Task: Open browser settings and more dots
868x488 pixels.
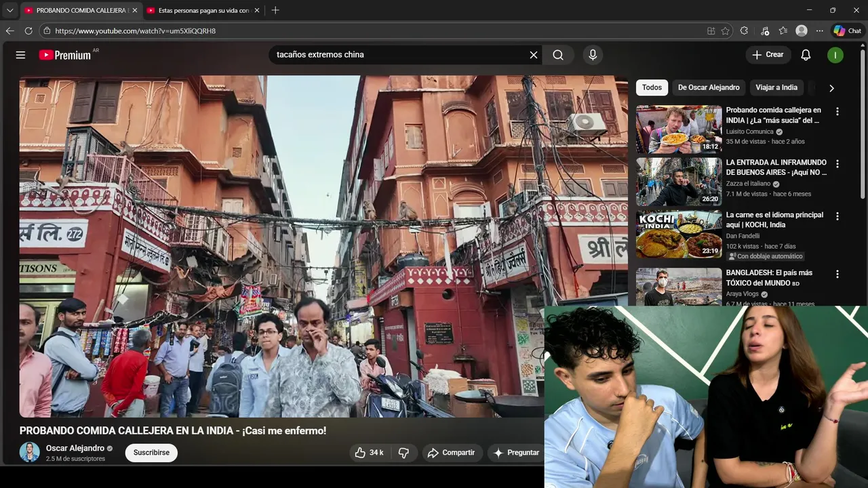Action: click(819, 30)
